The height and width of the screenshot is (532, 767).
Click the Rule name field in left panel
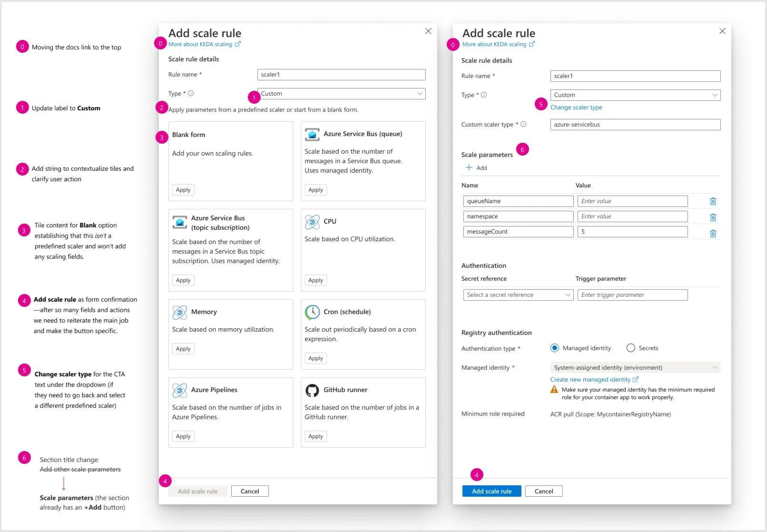click(341, 75)
